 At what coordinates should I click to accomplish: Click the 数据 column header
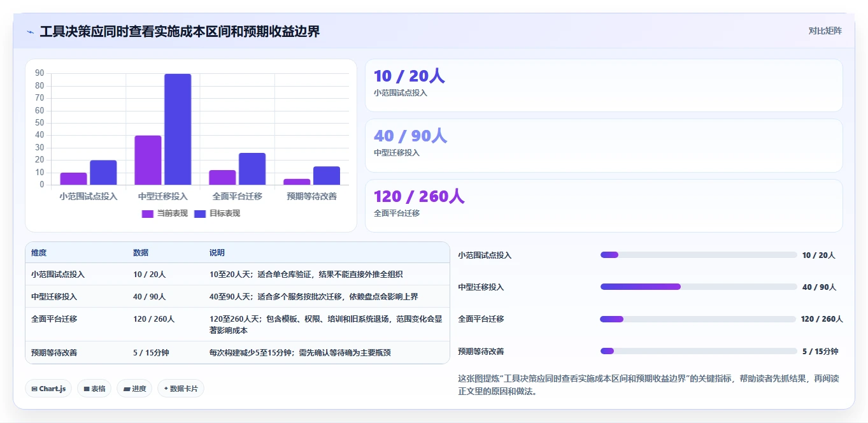141,253
